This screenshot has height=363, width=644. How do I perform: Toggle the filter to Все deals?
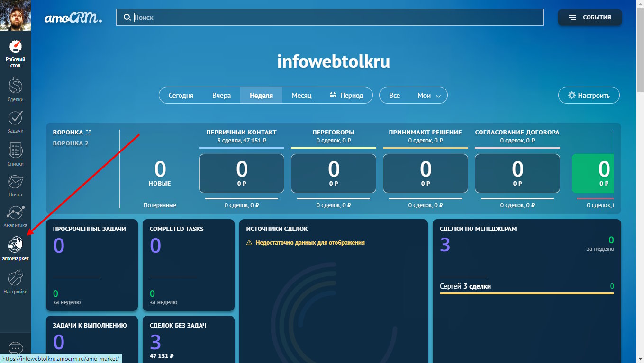click(x=395, y=95)
